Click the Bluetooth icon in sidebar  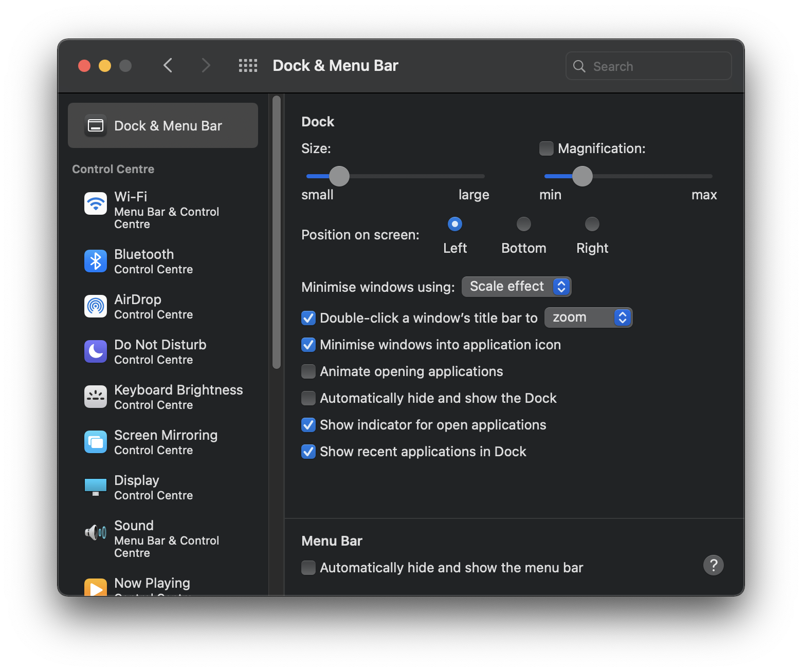[x=96, y=261]
